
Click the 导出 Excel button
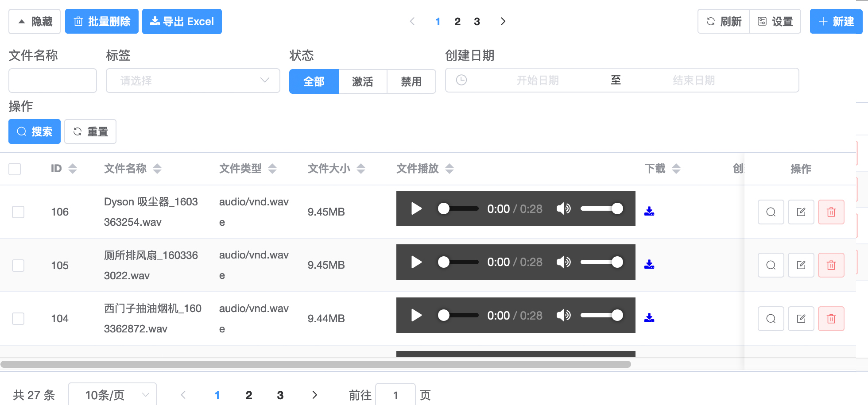pyautogui.click(x=182, y=21)
